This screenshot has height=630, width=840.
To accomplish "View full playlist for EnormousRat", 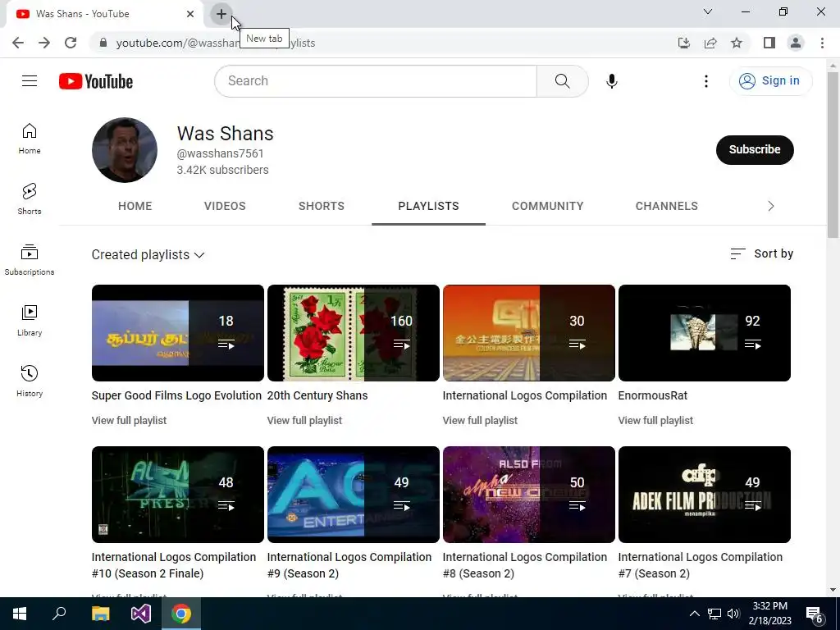I will [x=655, y=421].
